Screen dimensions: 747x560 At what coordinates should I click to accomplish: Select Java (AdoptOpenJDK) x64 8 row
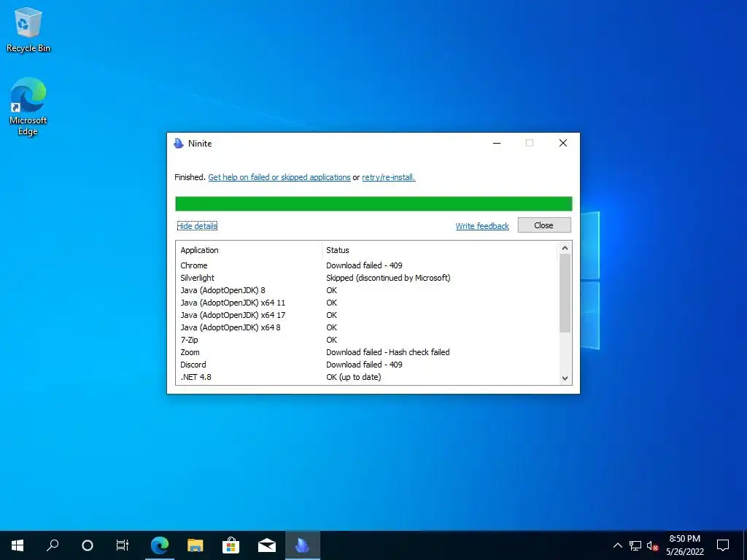click(367, 327)
